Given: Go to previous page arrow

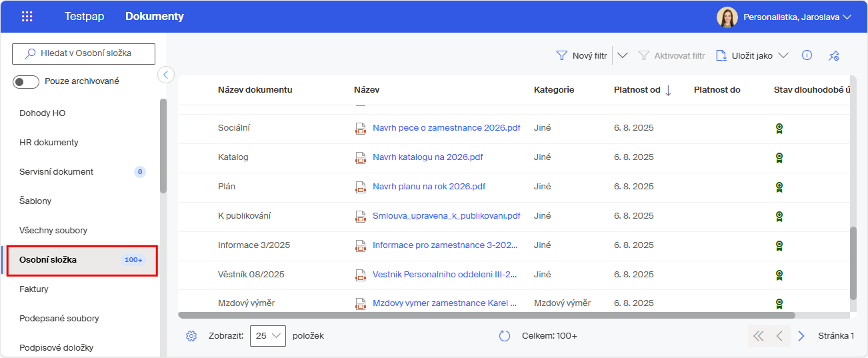Looking at the screenshot, I should 779,336.
